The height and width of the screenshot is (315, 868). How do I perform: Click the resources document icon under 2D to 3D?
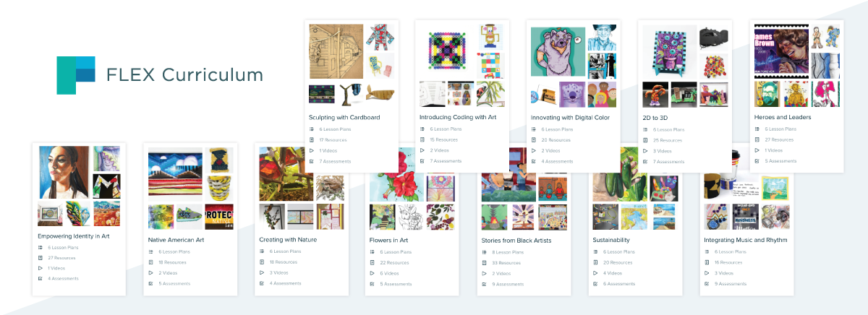(645, 140)
